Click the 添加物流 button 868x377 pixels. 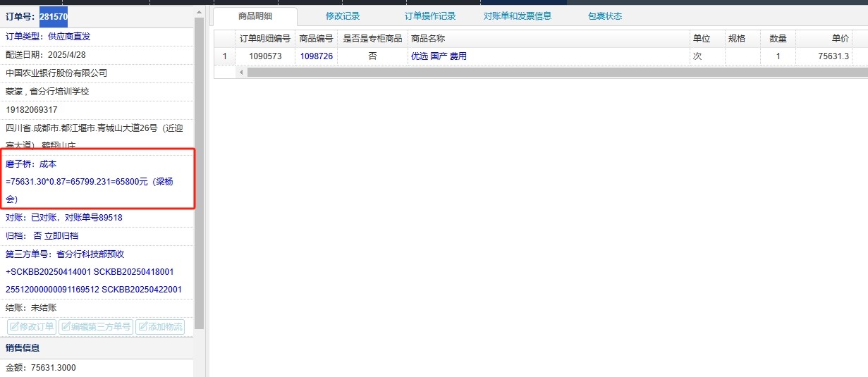tap(160, 327)
